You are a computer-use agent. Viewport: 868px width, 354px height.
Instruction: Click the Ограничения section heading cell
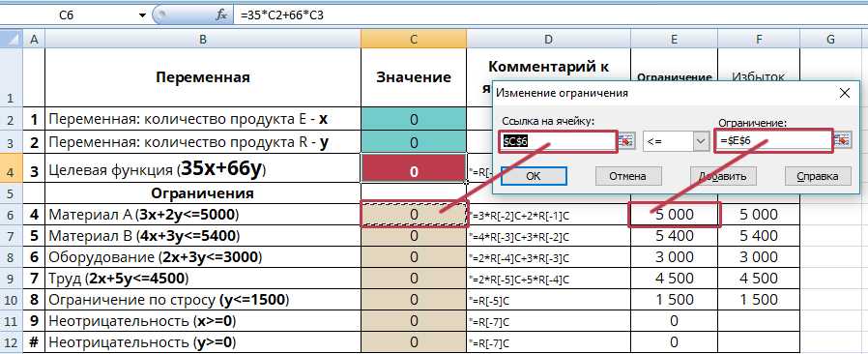coord(203,193)
